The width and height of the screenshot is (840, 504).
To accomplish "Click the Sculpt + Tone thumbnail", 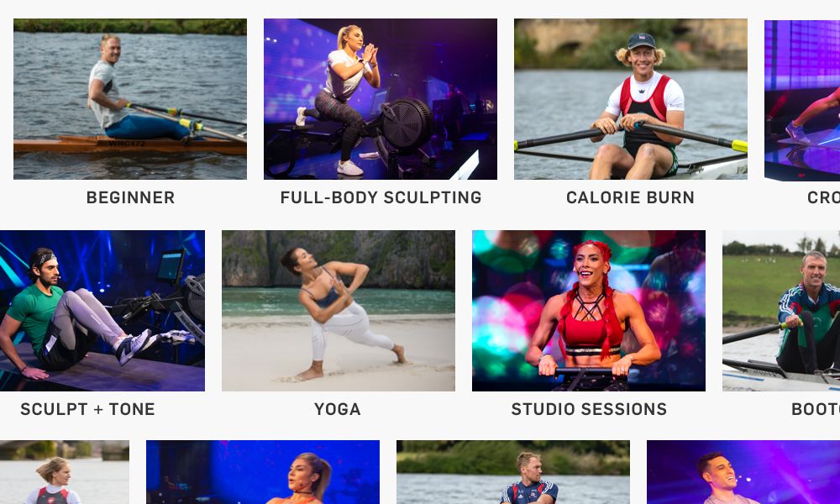I will tap(102, 311).
